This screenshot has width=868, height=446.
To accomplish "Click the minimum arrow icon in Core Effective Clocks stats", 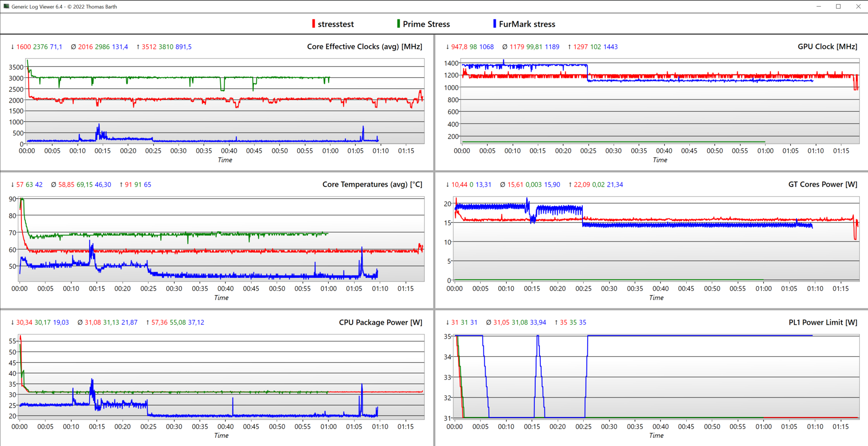I will 13,47.
